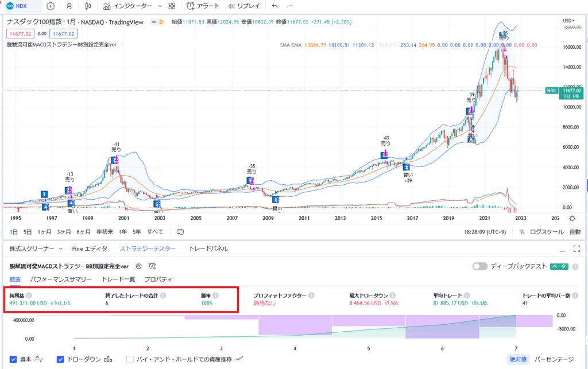Viewport: 588px width, 369px height.
Task: Click the redo arrow icon
Action: point(289,6)
